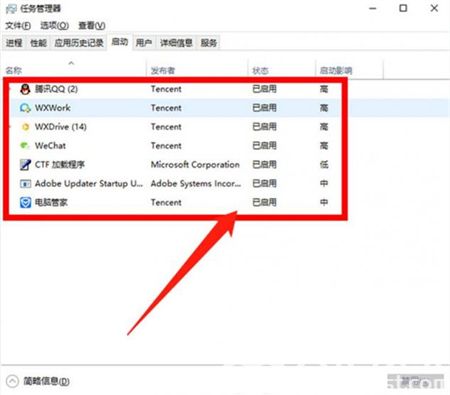Switch to the 性能 tab
Viewport: 450px width, 395px height.
coord(38,43)
